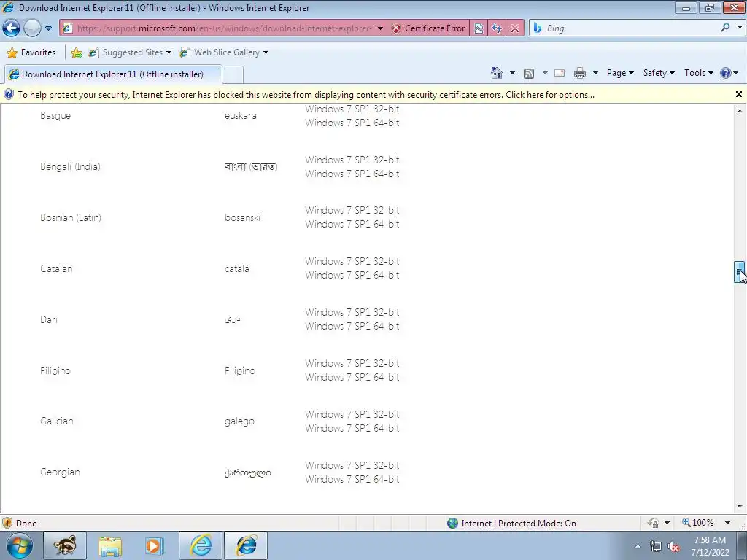The image size is (747, 560).
Task: Click the privacy report status icon
Action: 653,524
